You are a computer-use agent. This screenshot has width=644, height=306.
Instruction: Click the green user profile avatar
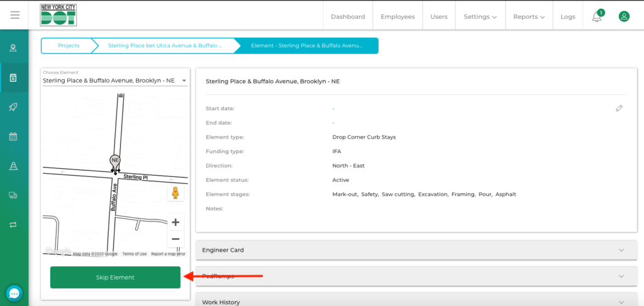click(x=624, y=16)
